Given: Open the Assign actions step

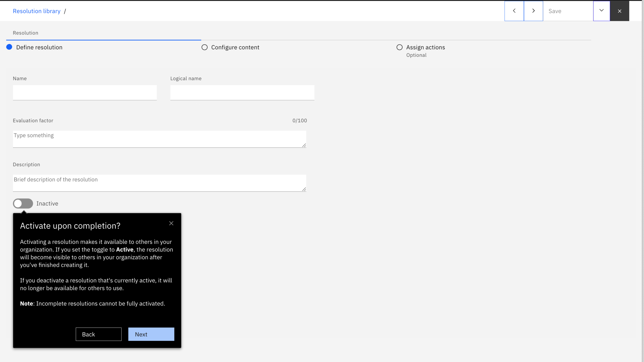Looking at the screenshot, I should coord(425,47).
